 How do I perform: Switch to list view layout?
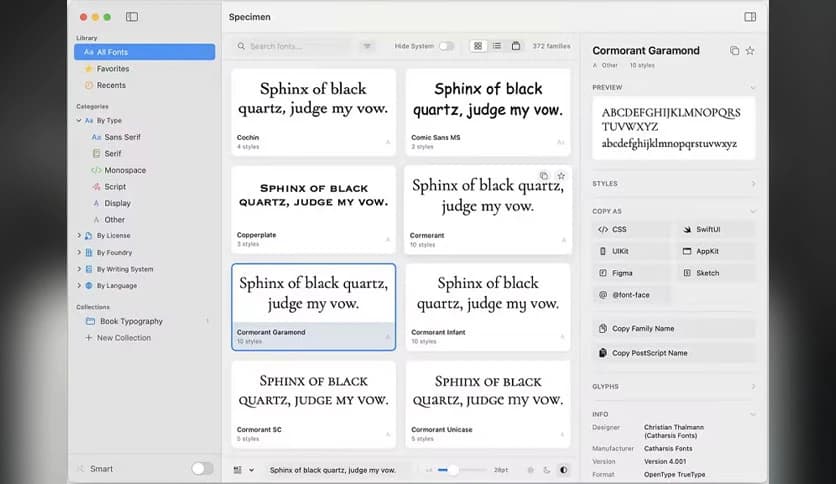(497, 46)
